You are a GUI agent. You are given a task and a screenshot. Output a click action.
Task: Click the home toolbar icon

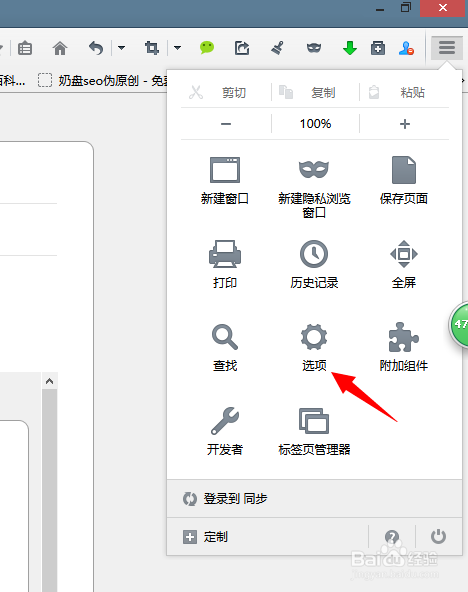60,48
